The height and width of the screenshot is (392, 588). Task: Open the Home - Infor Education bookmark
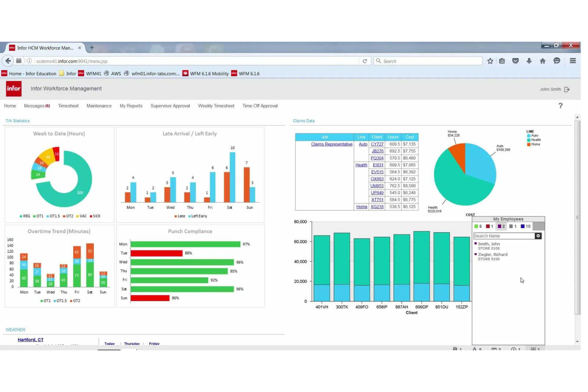point(29,74)
